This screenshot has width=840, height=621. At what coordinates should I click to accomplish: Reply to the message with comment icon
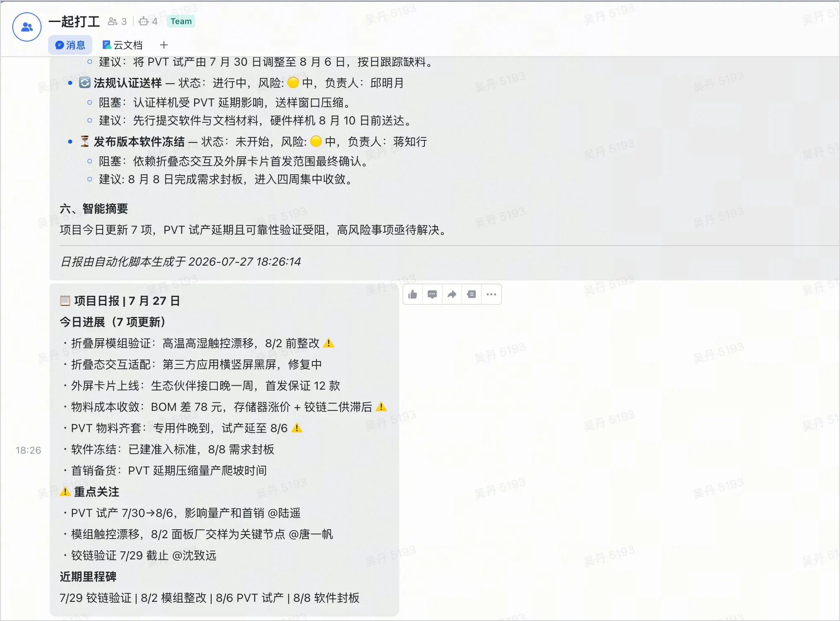pos(432,294)
